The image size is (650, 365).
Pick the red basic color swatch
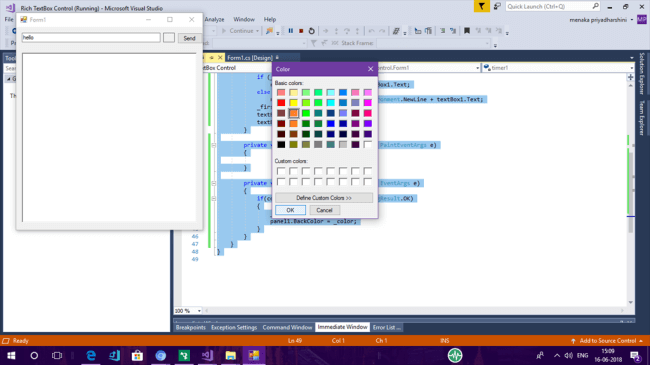point(281,102)
